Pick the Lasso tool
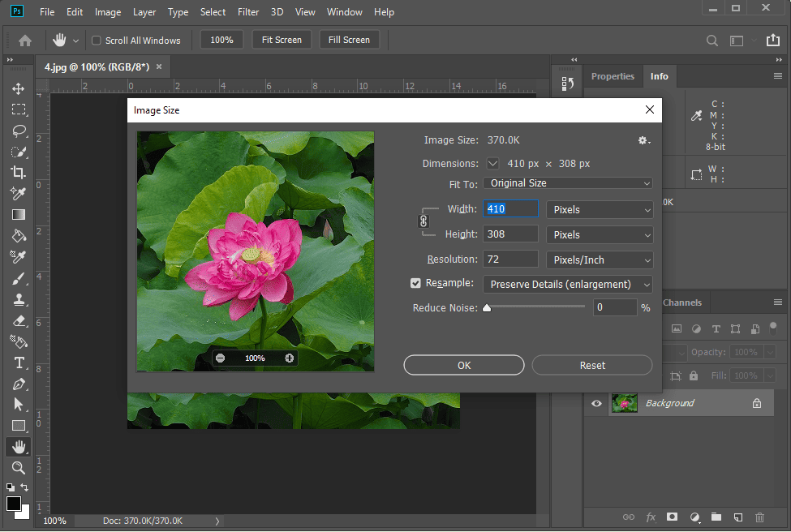The width and height of the screenshot is (791, 532). point(19,131)
